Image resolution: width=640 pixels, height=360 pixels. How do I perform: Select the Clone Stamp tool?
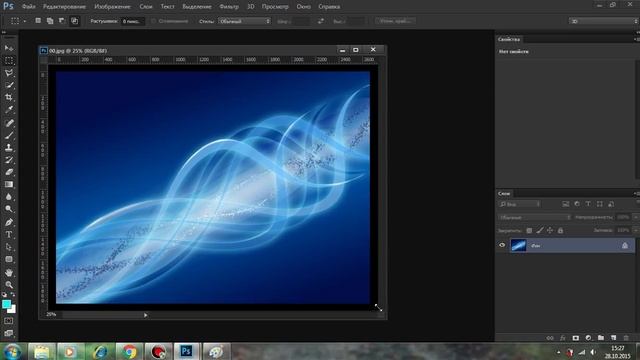click(9, 147)
